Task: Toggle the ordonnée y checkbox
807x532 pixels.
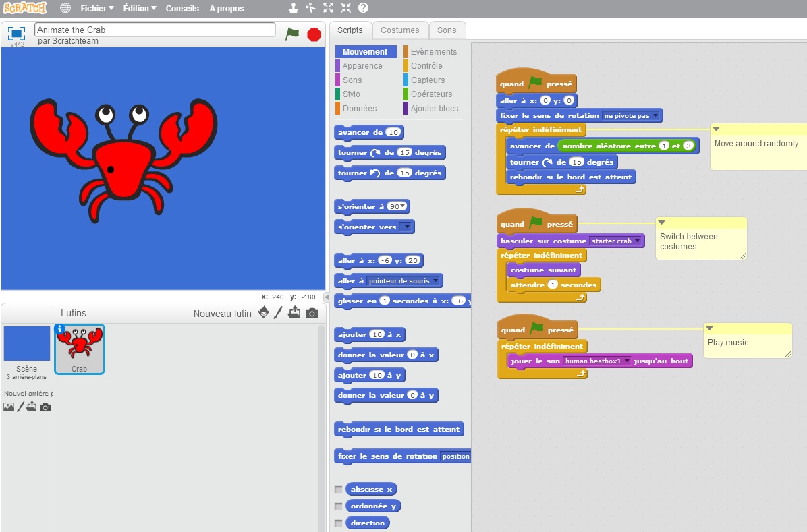Action: [x=339, y=506]
